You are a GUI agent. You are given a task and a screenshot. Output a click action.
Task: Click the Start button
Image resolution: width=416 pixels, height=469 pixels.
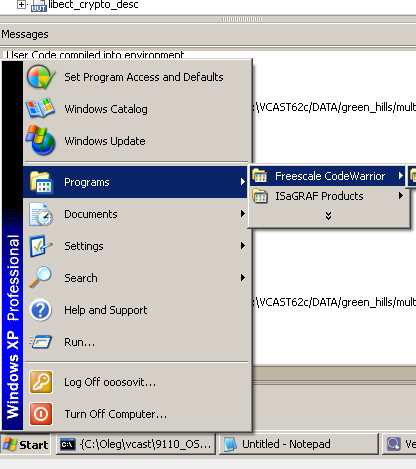pos(25,444)
